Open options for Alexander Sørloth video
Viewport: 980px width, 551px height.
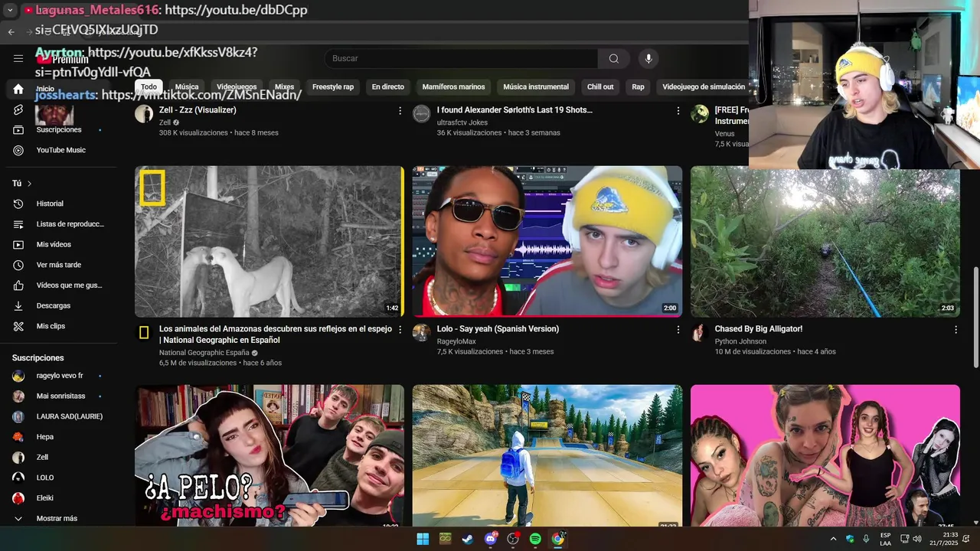click(678, 111)
